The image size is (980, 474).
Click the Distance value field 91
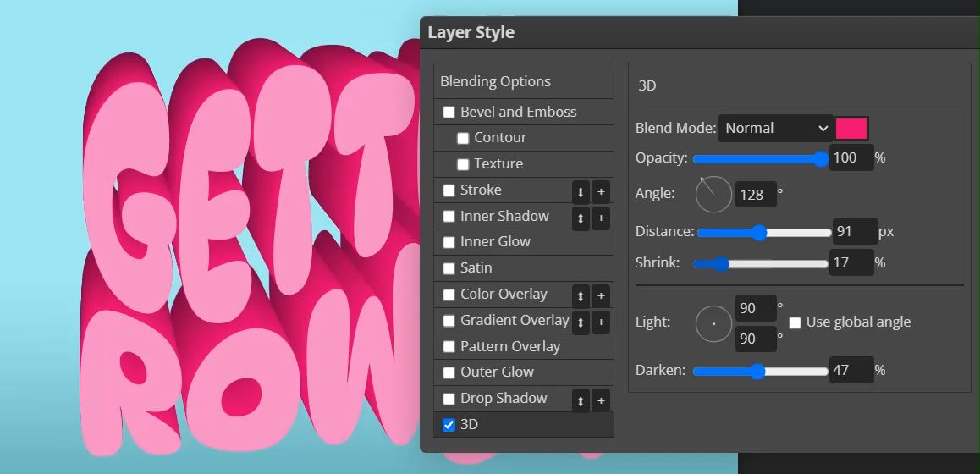pyautogui.click(x=855, y=231)
